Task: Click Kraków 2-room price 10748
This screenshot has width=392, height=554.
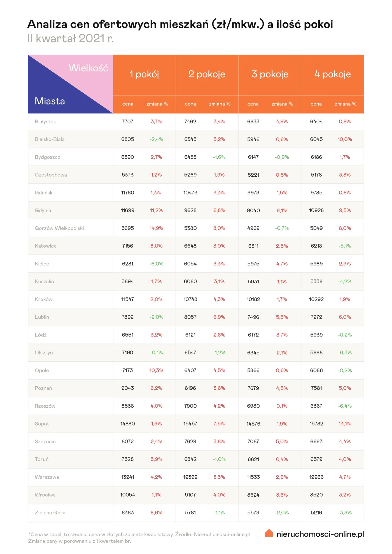Action: pos(190,299)
